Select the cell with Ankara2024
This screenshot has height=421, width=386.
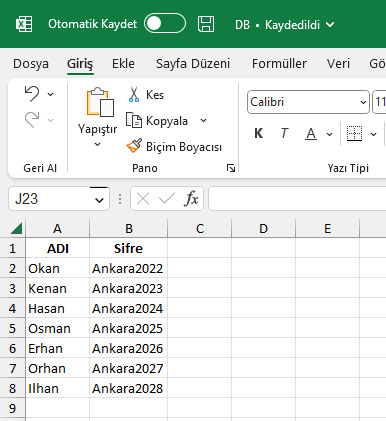coord(129,308)
